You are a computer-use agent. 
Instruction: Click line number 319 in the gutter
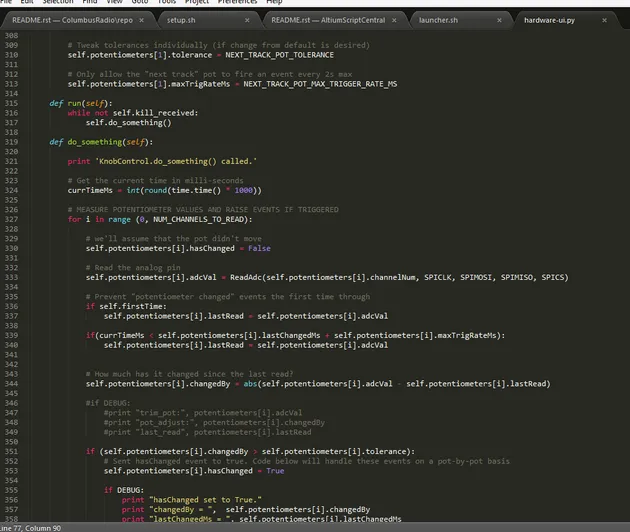[13, 142]
